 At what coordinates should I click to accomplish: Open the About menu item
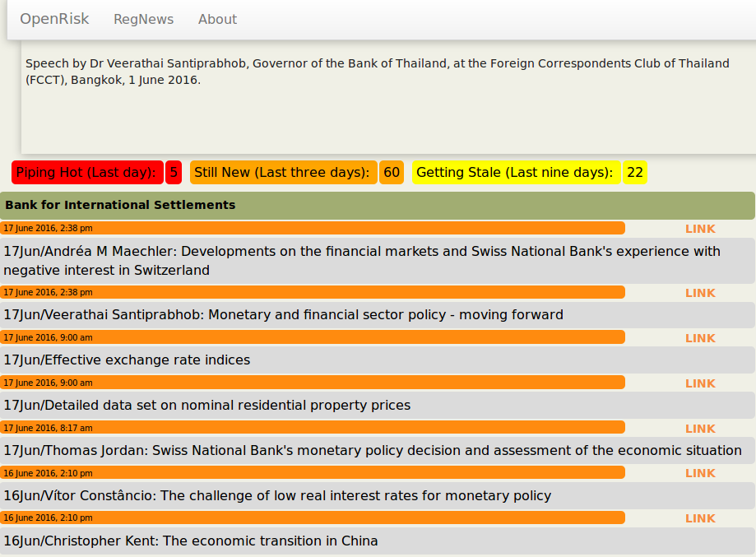[x=217, y=19]
